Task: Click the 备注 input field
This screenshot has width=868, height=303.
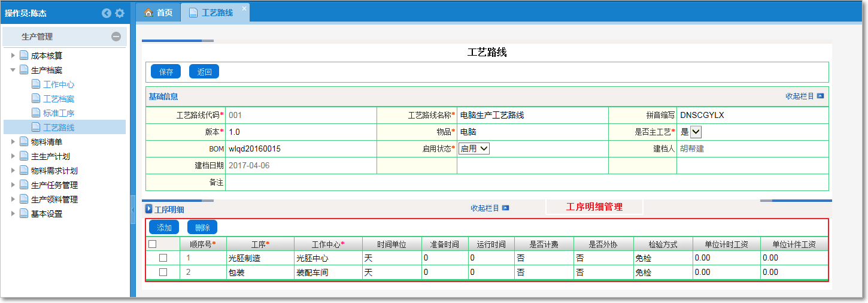Action: click(527, 183)
